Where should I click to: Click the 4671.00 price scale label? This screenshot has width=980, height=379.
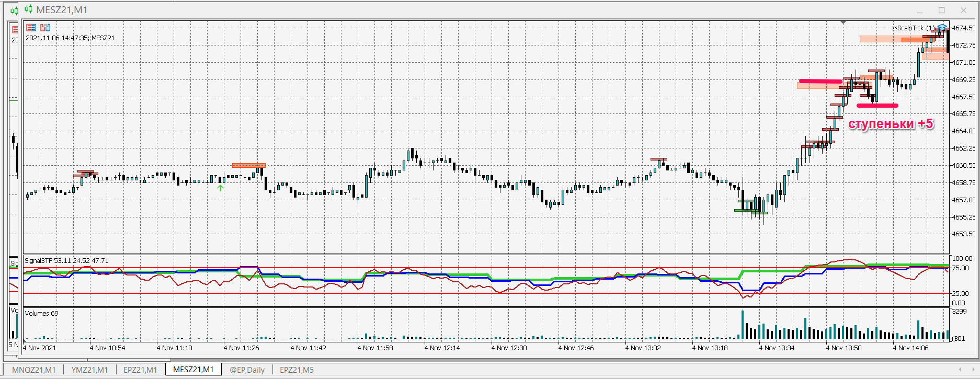pyautogui.click(x=963, y=63)
